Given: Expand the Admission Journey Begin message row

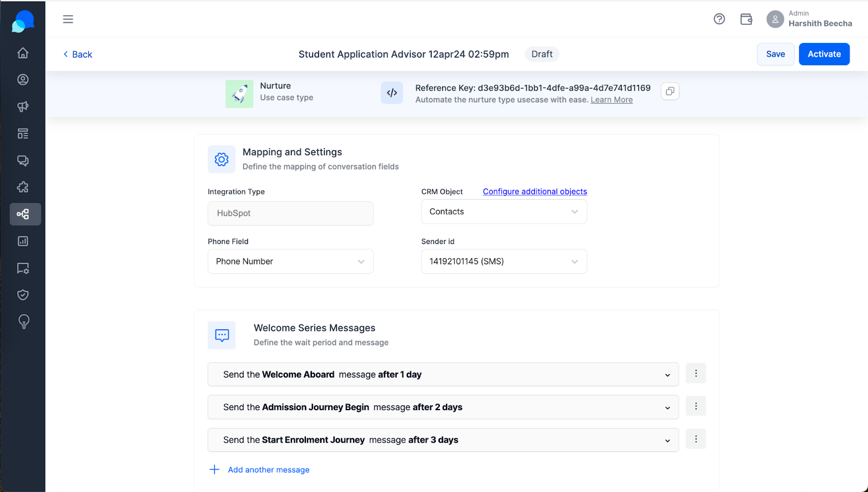Looking at the screenshot, I should tap(443, 407).
